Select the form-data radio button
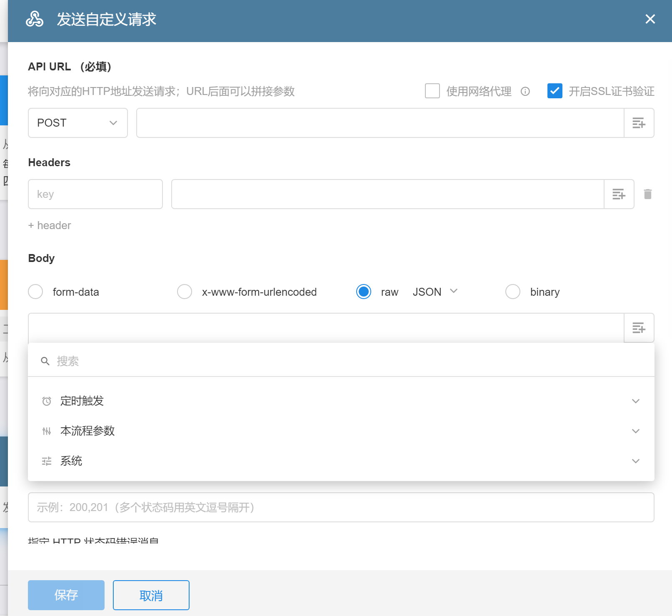 coord(35,292)
